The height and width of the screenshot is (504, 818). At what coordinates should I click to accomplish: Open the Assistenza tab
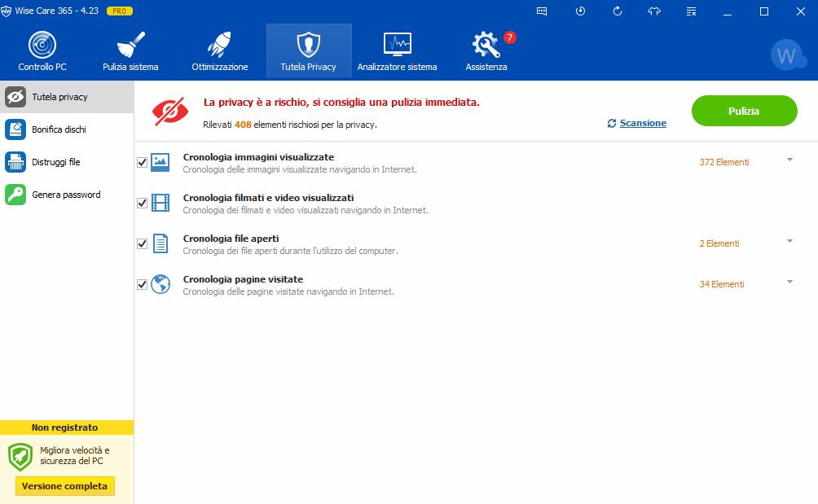click(x=486, y=51)
